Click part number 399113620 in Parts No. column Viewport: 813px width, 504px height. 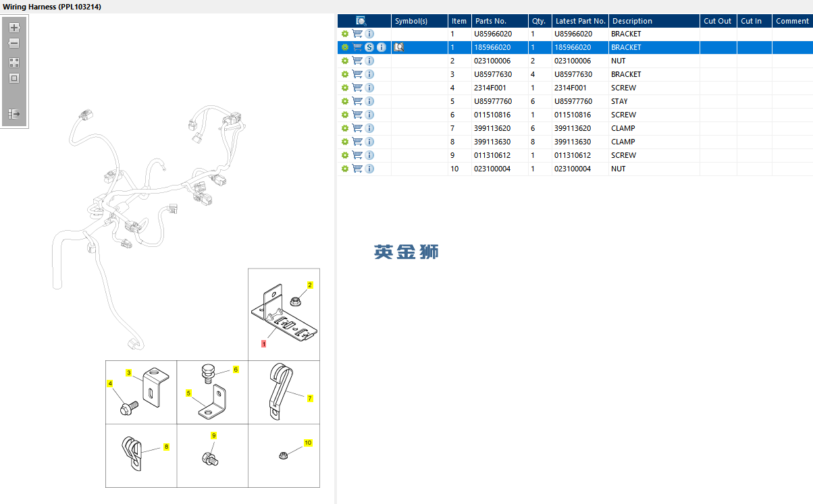tap(492, 128)
